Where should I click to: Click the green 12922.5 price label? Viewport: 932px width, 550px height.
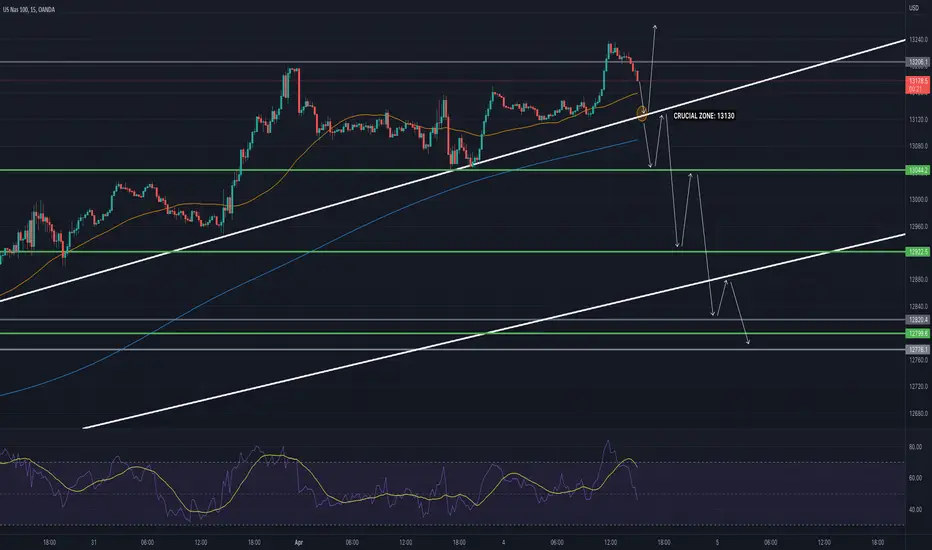point(918,252)
